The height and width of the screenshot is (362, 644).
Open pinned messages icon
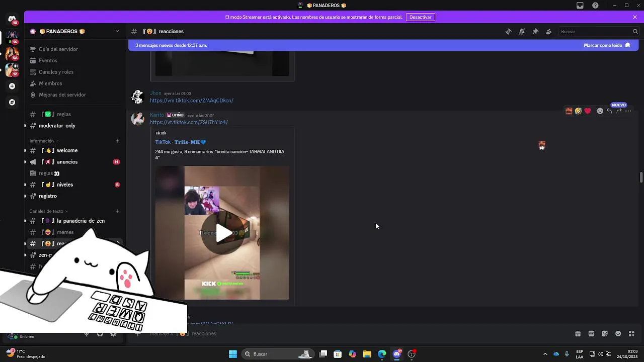coord(535,31)
